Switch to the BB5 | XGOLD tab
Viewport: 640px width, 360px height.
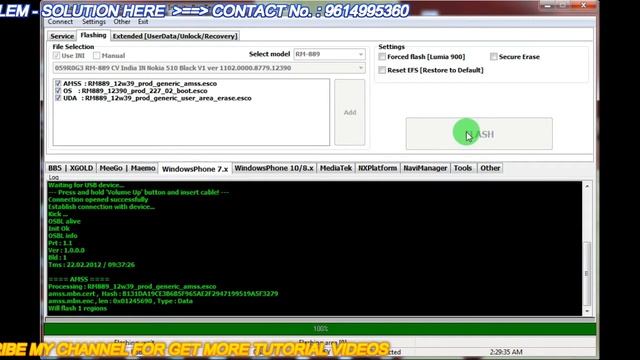point(71,168)
